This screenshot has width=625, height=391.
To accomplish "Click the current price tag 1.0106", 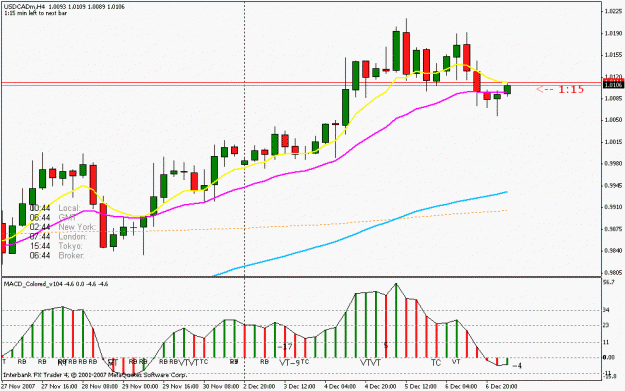I will 613,85.
